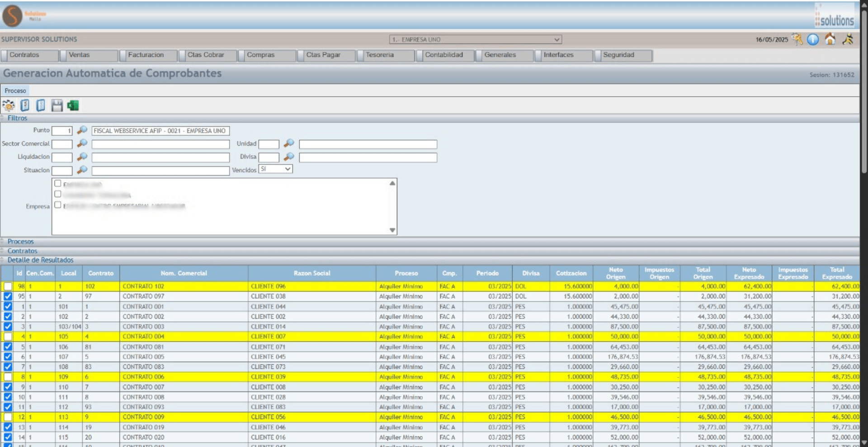
Task: Open the Liquidacion lookup magnifier
Action: (x=82, y=157)
